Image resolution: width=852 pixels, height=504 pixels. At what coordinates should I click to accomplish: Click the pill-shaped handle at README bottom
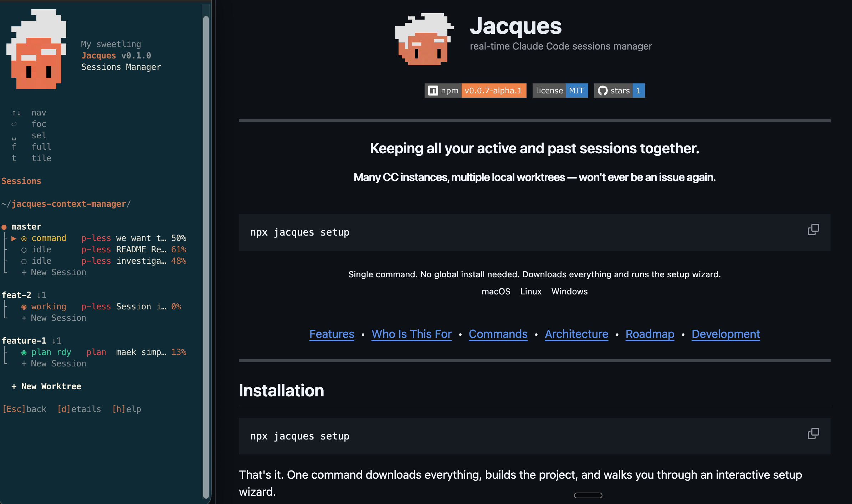click(x=588, y=495)
